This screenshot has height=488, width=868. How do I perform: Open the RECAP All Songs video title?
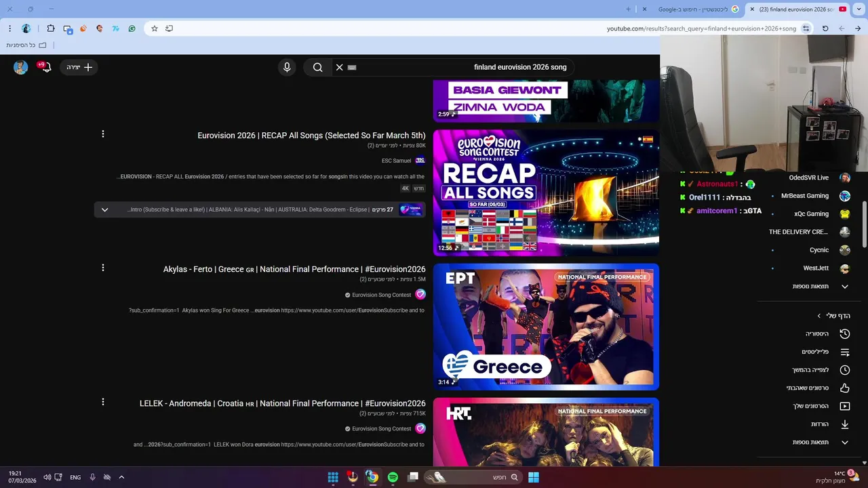pyautogui.click(x=311, y=136)
